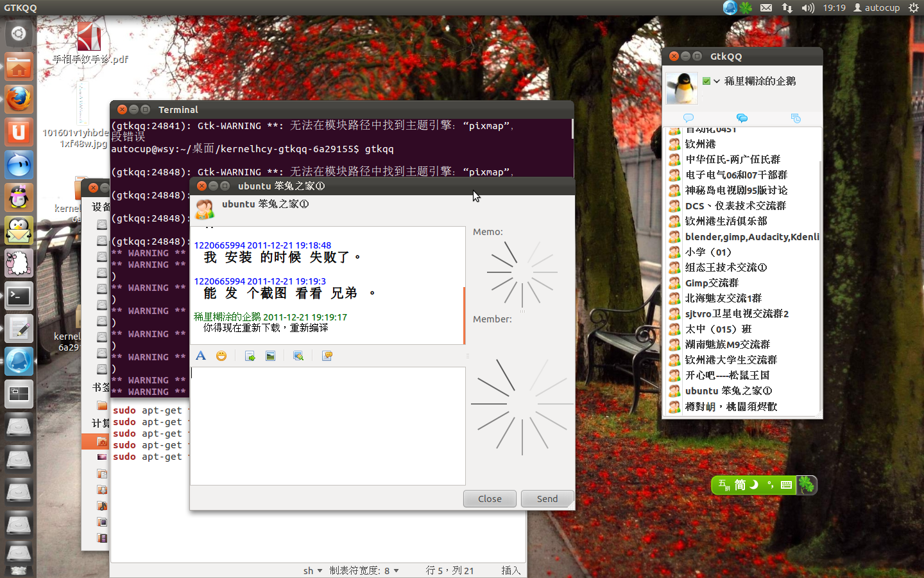Open the workspace switcher in launcher
Image resolution: width=924 pixels, height=578 pixels.
(x=19, y=394)
